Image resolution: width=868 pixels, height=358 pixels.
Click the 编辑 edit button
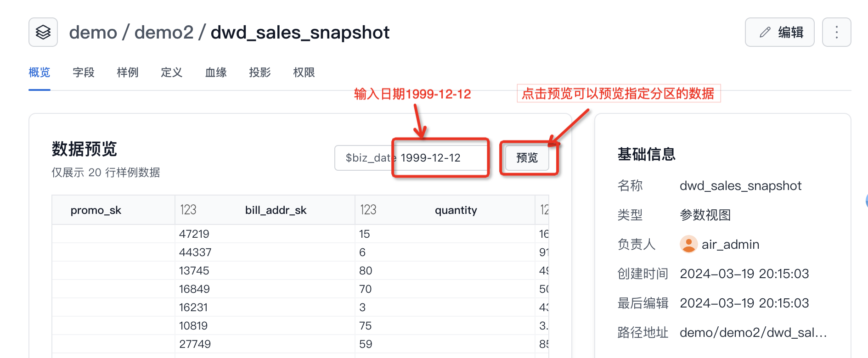[x=779, y=32]
